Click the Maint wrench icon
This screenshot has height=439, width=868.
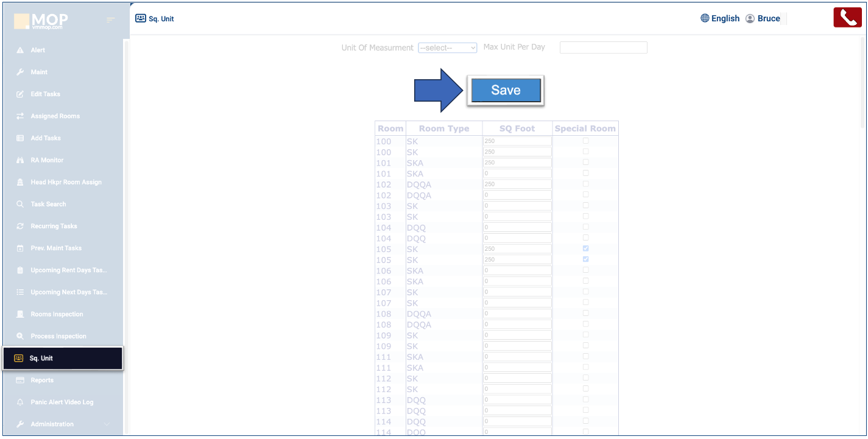tap(20, 72)
